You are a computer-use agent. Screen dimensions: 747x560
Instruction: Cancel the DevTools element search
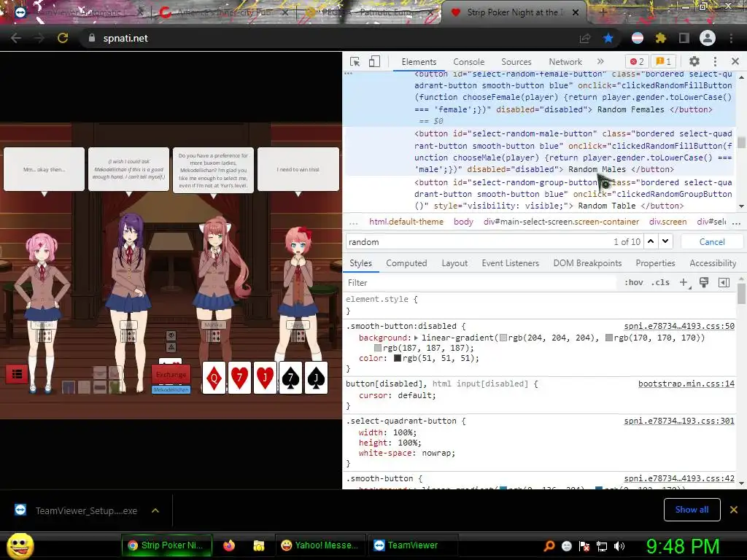tap(712, 242)
